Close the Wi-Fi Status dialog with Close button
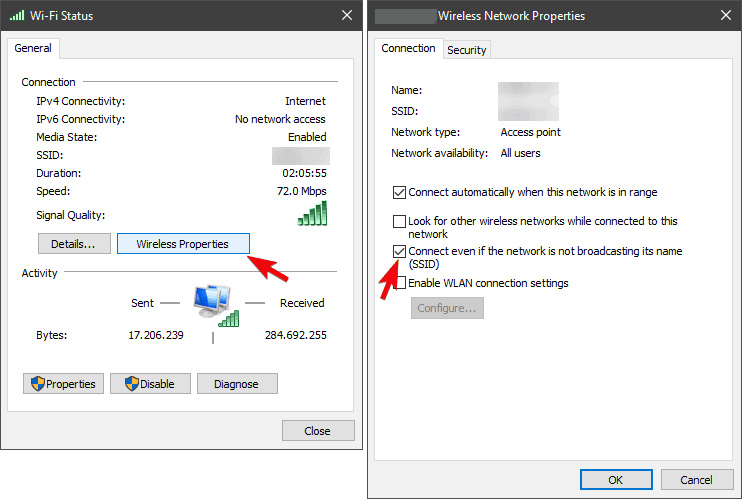Screen dimensions: 742x499 pos(318,431)
